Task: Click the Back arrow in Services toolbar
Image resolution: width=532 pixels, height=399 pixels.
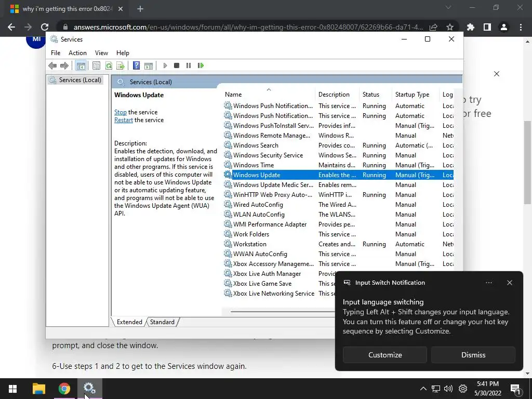Action: [x=52, y=65]
